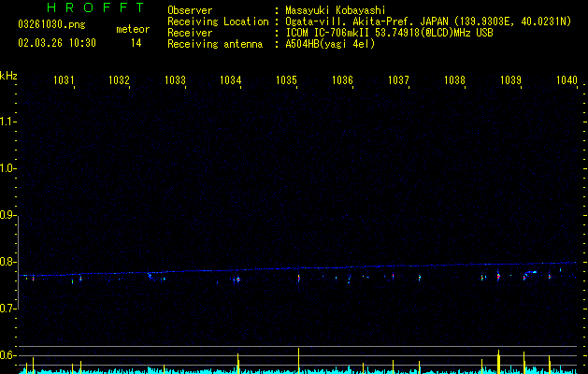This screenshot has height=374, width=588.
Task: Click the 1.1 kHz frequency label
Action: [x=7, y=122]
